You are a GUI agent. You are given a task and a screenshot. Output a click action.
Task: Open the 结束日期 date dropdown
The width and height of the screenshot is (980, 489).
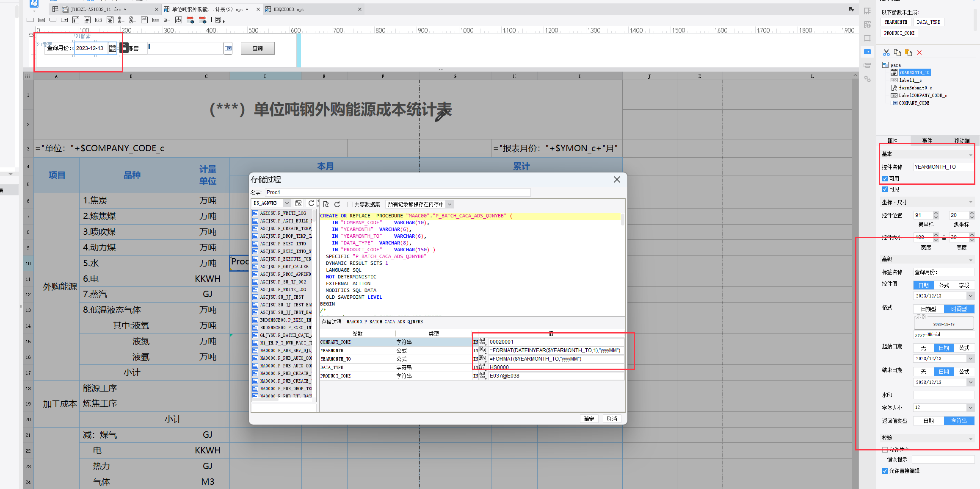pyautogui.click(x=970, y=382)
